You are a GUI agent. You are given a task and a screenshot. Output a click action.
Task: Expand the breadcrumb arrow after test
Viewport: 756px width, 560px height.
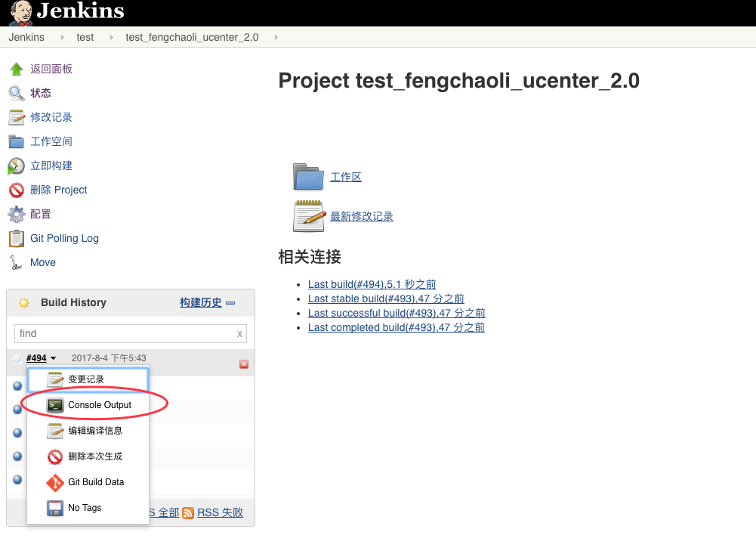point(111,37)
